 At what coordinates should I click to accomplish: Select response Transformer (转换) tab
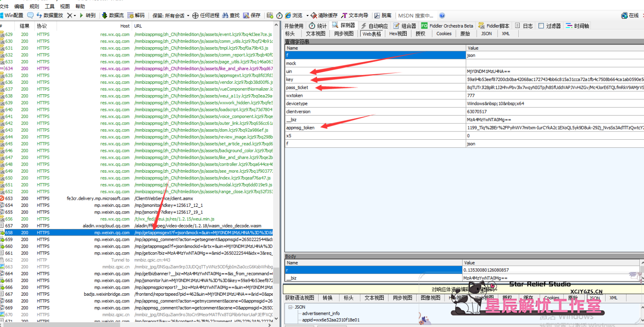pos(328,298)
